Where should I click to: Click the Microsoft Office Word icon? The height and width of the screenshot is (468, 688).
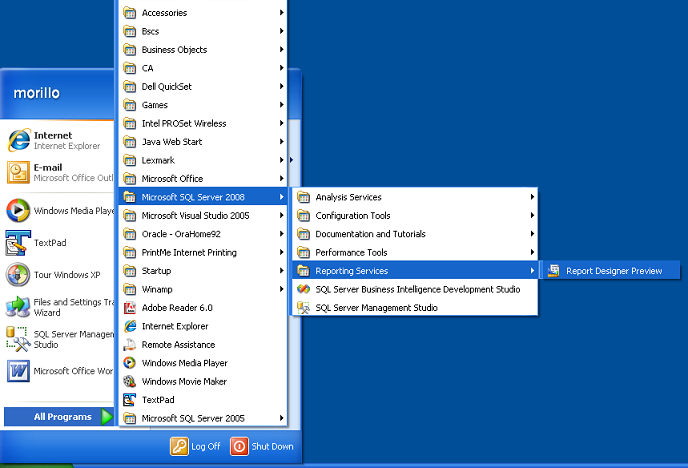click(x=18, y=371)
